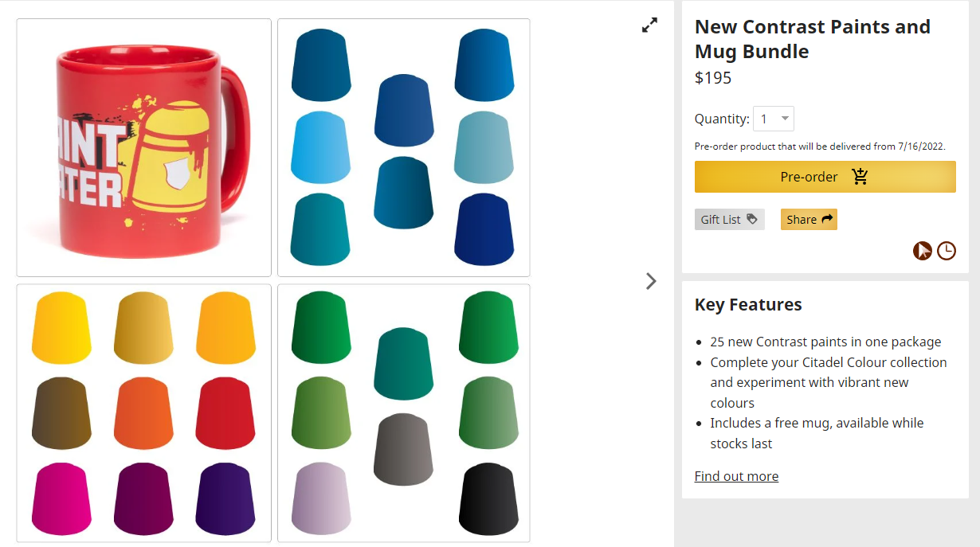Open the yellow and red paints image

coord(144,413)
